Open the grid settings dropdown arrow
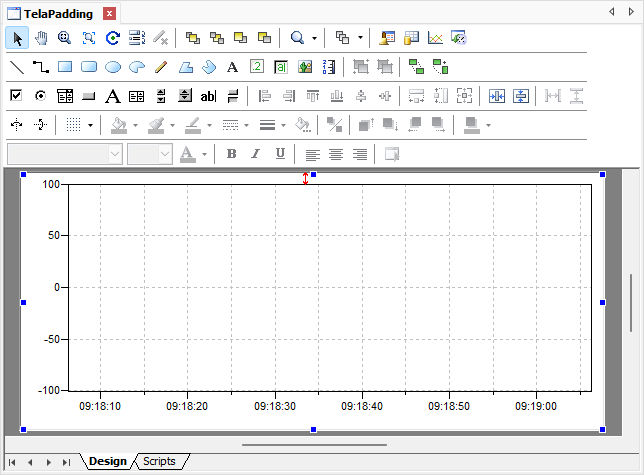The height and width of the screenshot is (475, 644). [90, 125]
